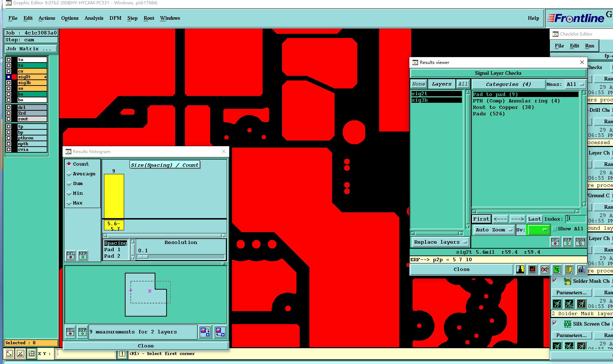
Task: Open the DFM menu
Action: [115, 18]
